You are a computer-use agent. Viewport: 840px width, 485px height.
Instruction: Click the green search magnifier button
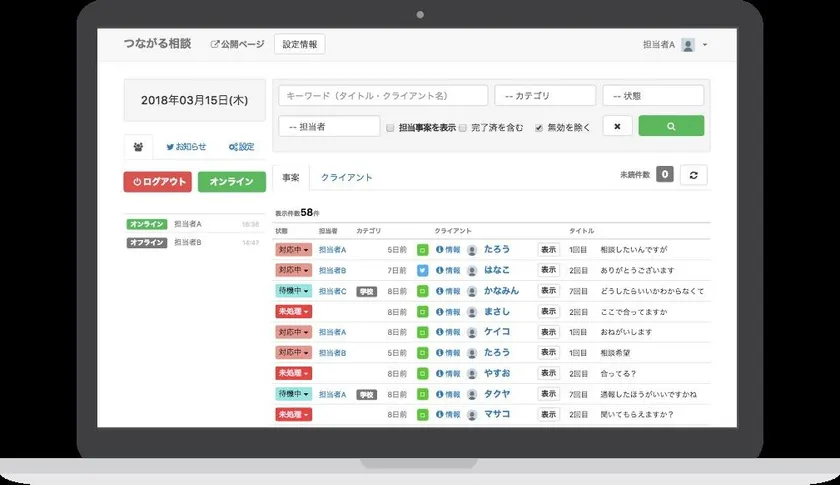(x=670, y=126)
